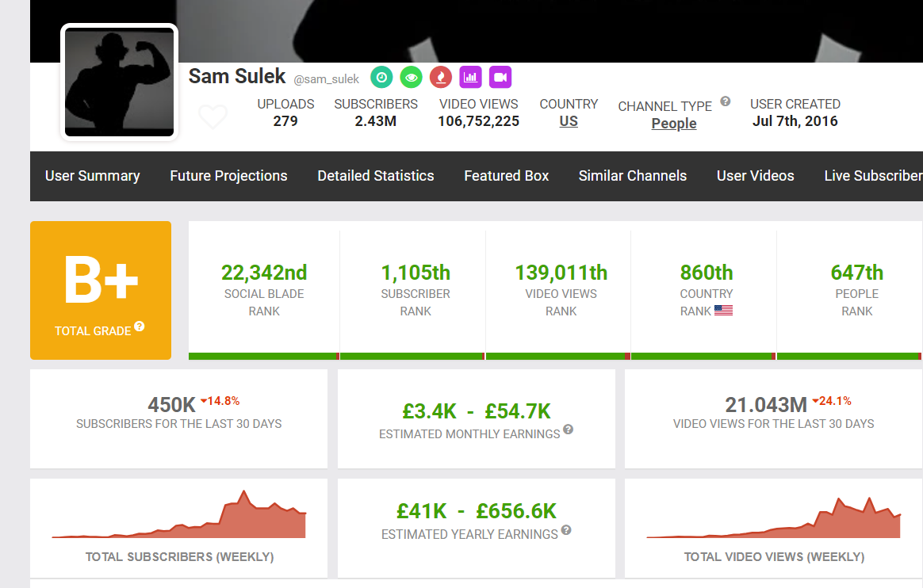
Task: Click the purple bar chart badge icon
Action: point(470,77)
